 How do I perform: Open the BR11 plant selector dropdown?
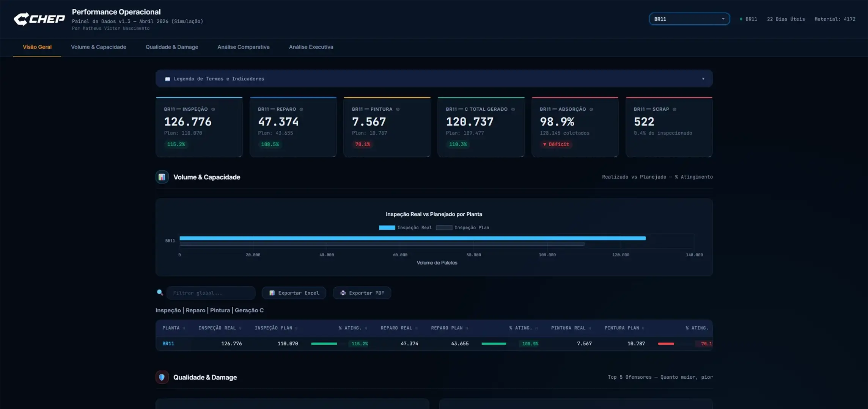coord(689,19)
